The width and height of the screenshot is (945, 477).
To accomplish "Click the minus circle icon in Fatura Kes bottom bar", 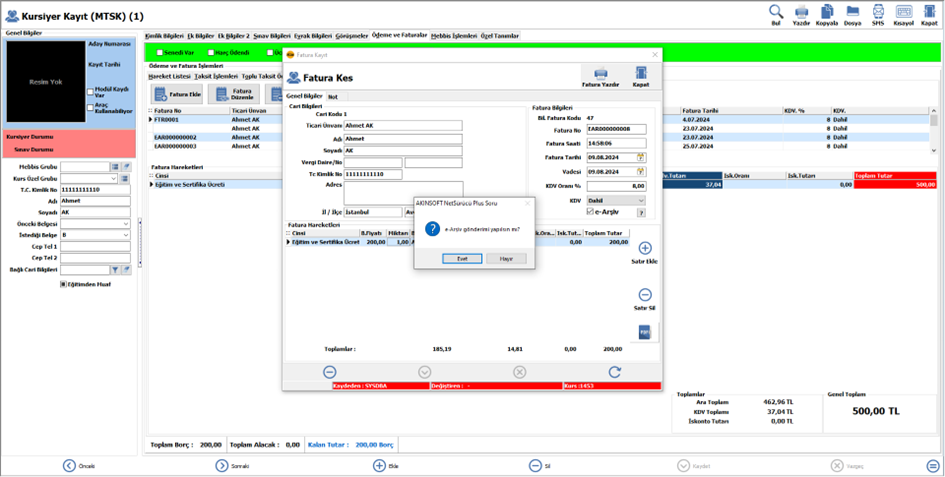I will [330, 372].
